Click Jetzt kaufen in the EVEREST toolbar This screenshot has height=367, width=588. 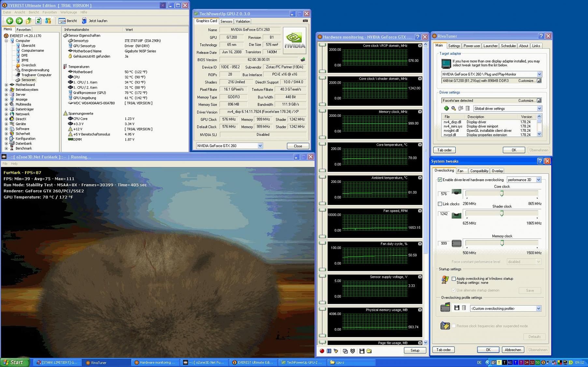94,21
